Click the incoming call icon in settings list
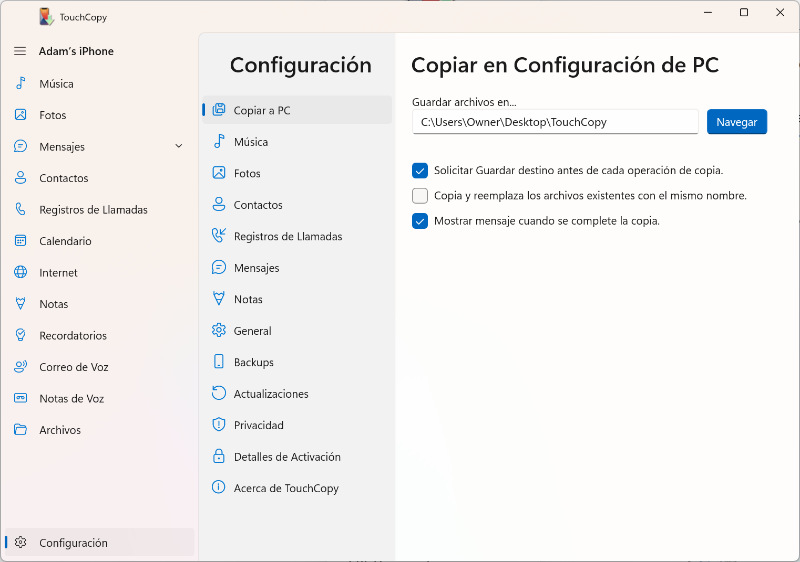 pyautogui.click(x=219, y=236)
